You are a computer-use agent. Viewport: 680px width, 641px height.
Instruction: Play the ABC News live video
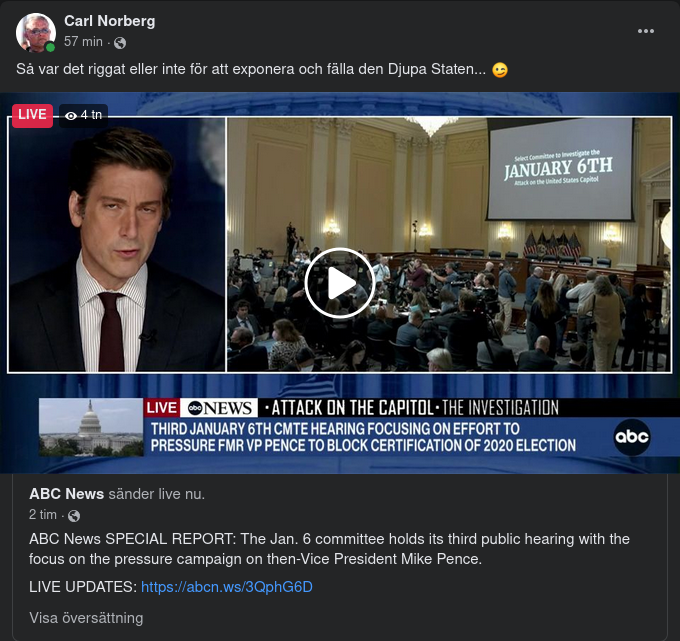(x=340, y=283)
